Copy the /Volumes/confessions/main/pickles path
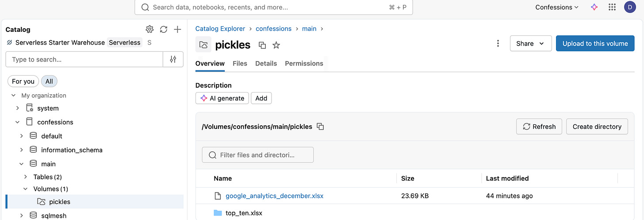644x220 pixels. pyautogui.click(x=321, y=127)
